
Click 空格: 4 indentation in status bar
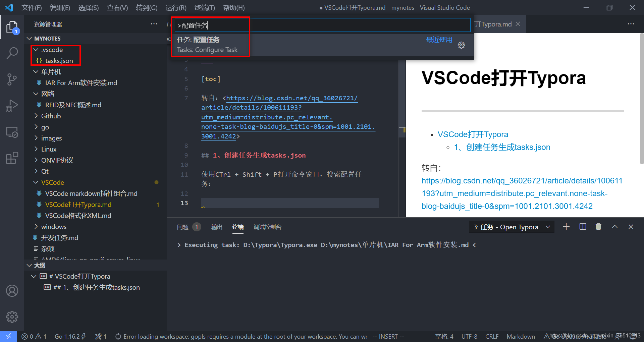click(444, 336)
